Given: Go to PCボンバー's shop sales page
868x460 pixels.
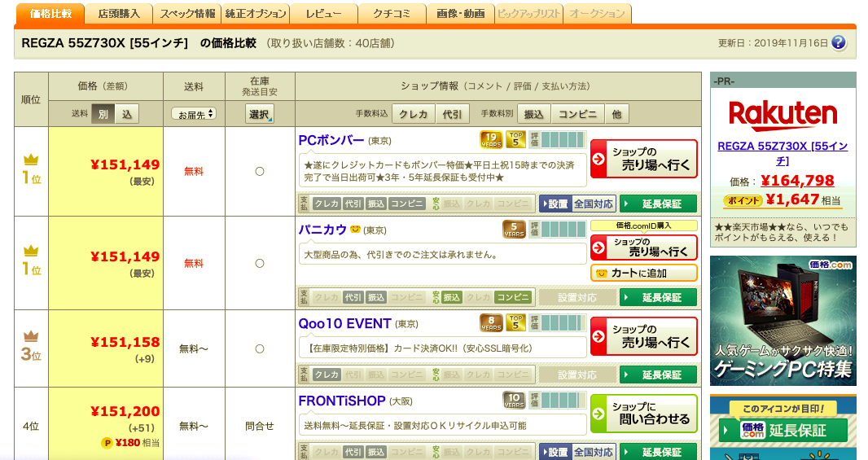Looking at the screenshot, I should (644, 159).
